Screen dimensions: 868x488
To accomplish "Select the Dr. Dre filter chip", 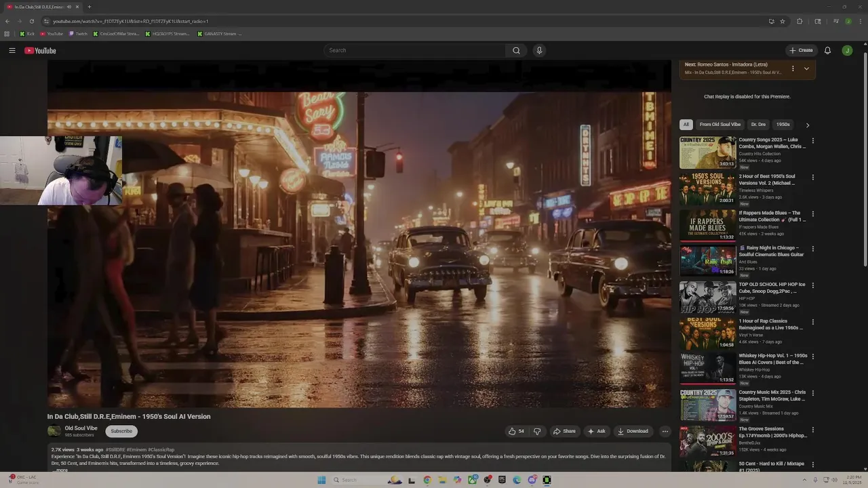I will (758, 125).
